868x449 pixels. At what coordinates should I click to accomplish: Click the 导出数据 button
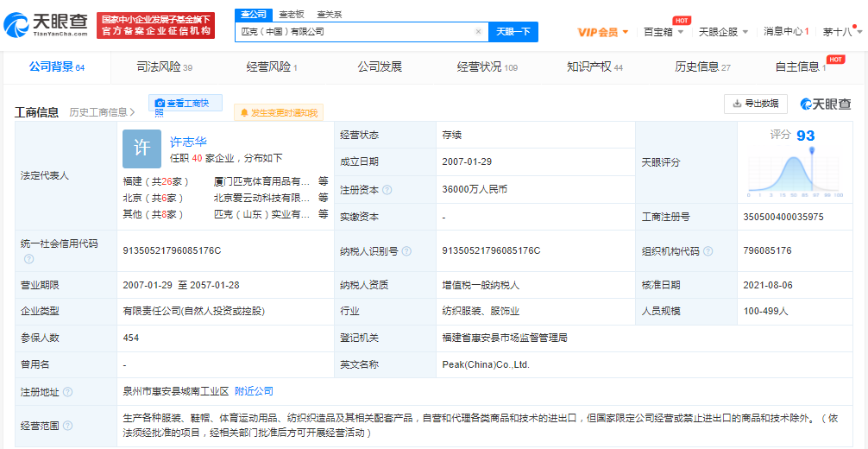tap(756, 103)
